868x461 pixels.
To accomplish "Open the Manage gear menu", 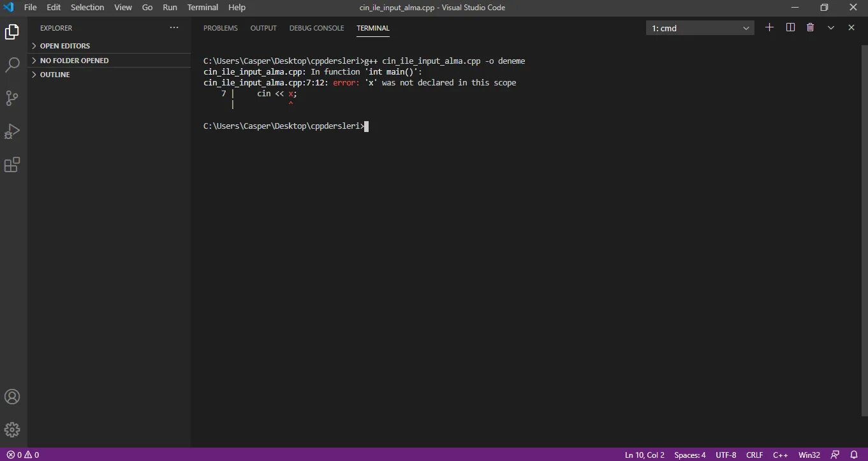I will [x=12, y=429].
